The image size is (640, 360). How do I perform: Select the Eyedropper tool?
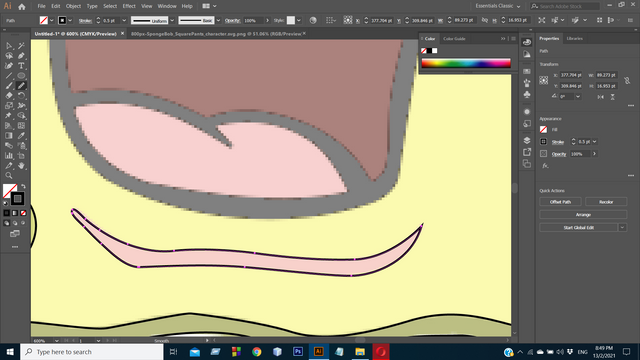coord(21,136)
